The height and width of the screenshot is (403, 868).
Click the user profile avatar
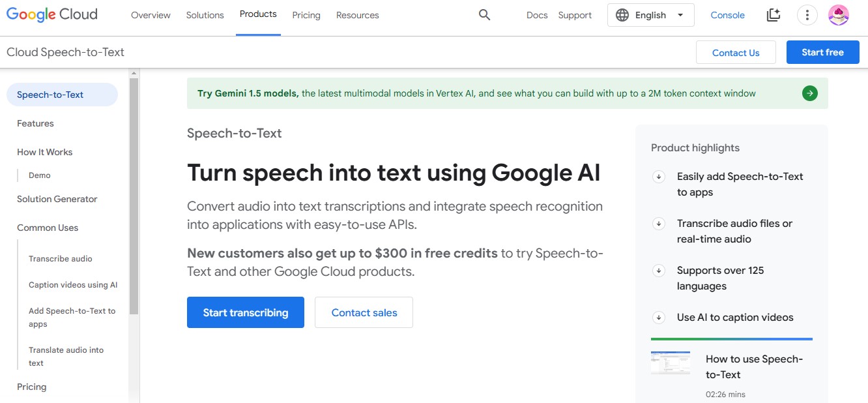tap(839, 15)
